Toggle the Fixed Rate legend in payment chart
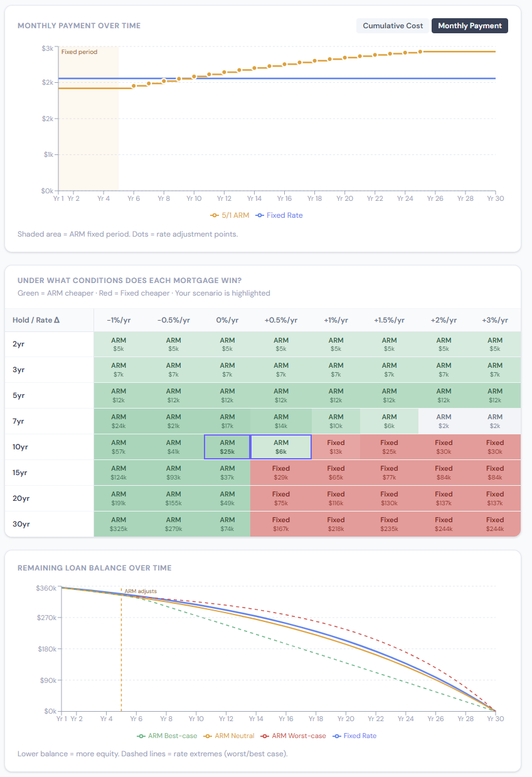532x777 pixels. [279, 215]
